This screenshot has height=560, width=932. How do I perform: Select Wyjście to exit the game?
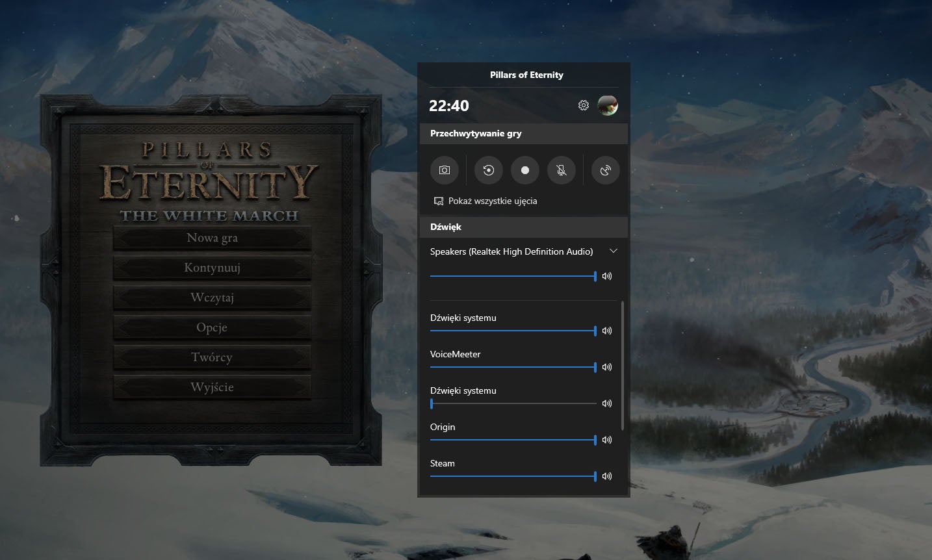(x=213, y=387)
